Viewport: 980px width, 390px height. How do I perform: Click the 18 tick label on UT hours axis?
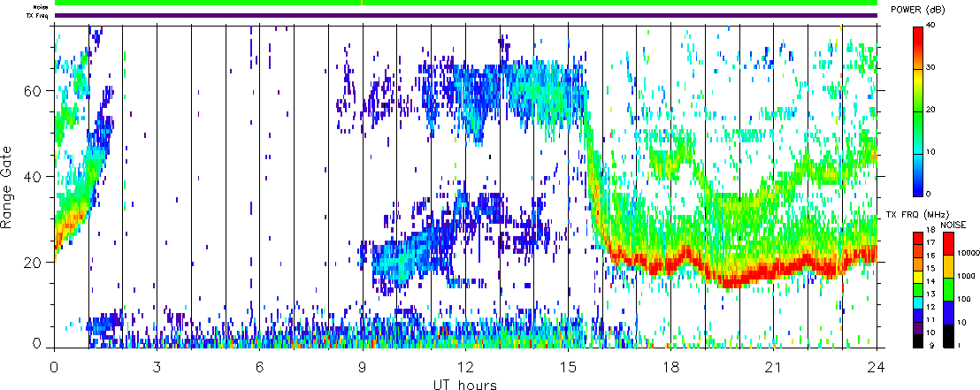[x=670, y=367]
